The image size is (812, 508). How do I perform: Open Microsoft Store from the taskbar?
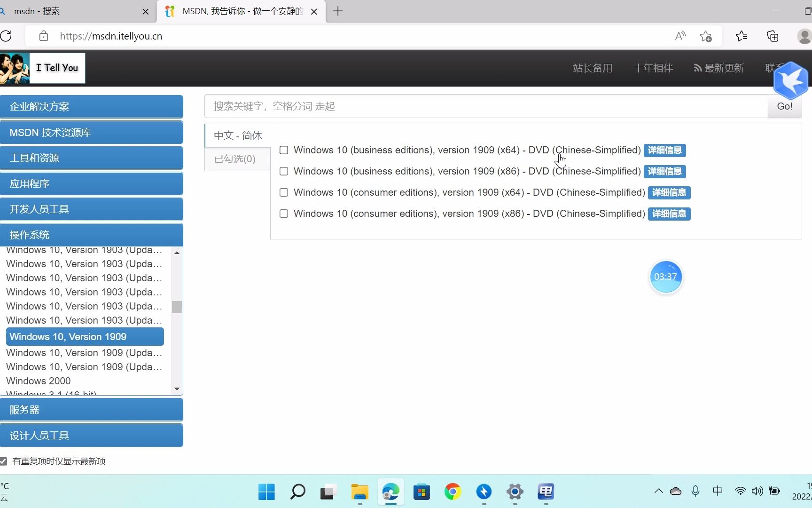(x=422, y=492)
